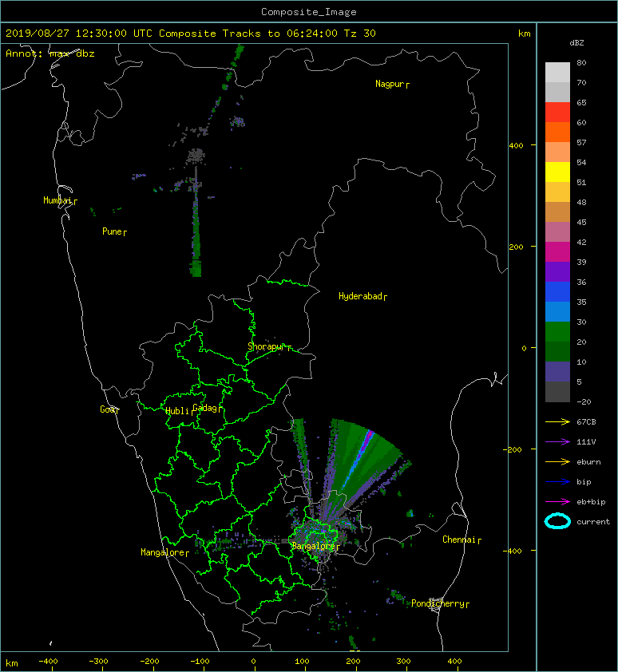Click the bip blue arrow legend icon
Screen dimensions: 618x672
coord(557,482)
